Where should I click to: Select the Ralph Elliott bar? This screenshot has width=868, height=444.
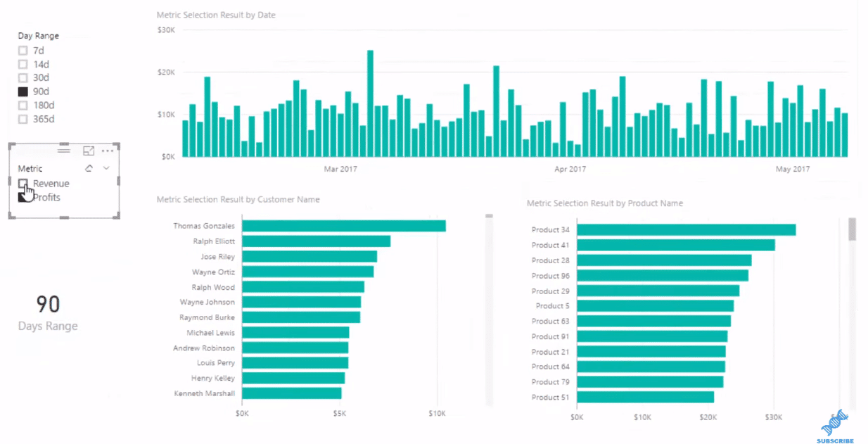(316, 241)
